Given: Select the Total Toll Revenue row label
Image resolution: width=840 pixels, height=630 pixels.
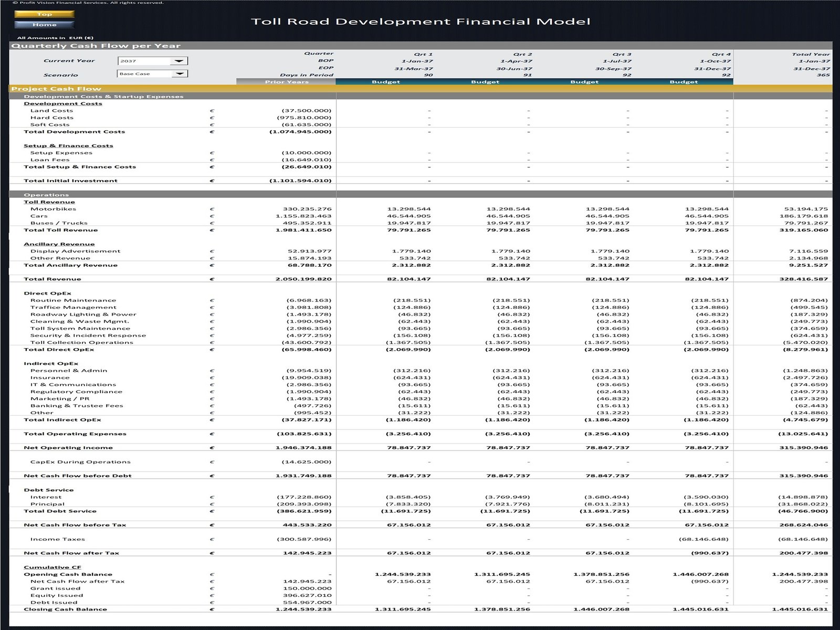Looking at the screenshot, I should (60, 230).
